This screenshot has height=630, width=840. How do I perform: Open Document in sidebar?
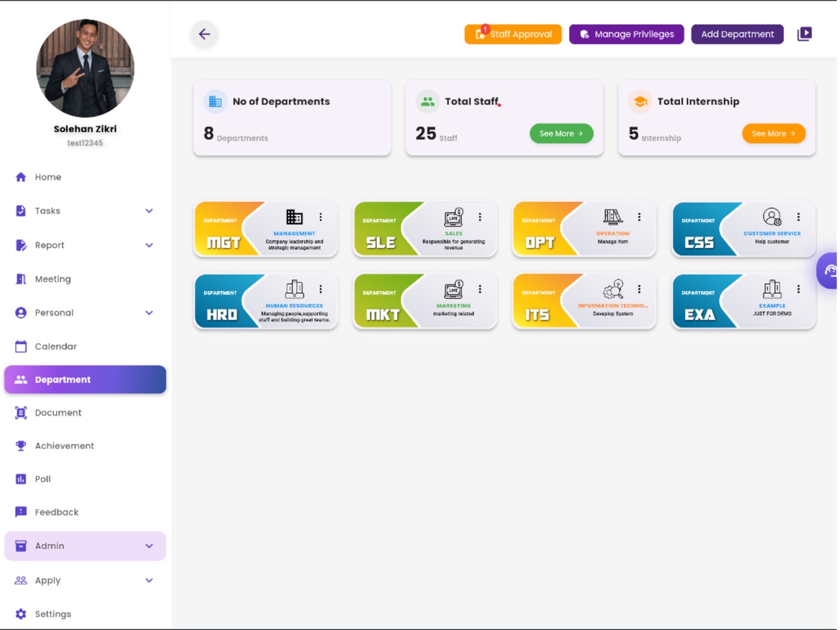(85, 413)
